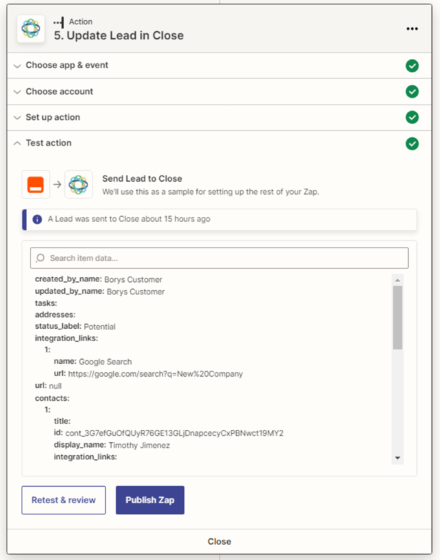Click the 'Send Lead to Close' heading
Image resolution: width=440 pixels, height=560 pixels.
pyautogui.click(x=142, y=179)
